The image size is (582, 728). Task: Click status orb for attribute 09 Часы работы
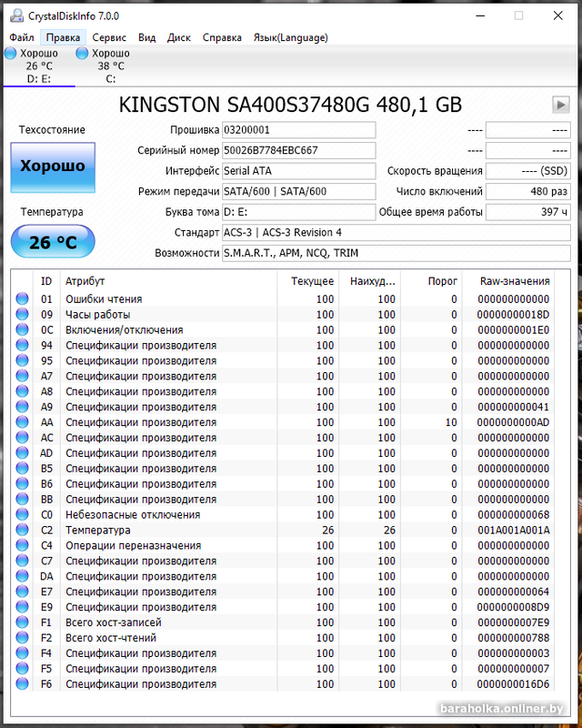tap(22, 314)
